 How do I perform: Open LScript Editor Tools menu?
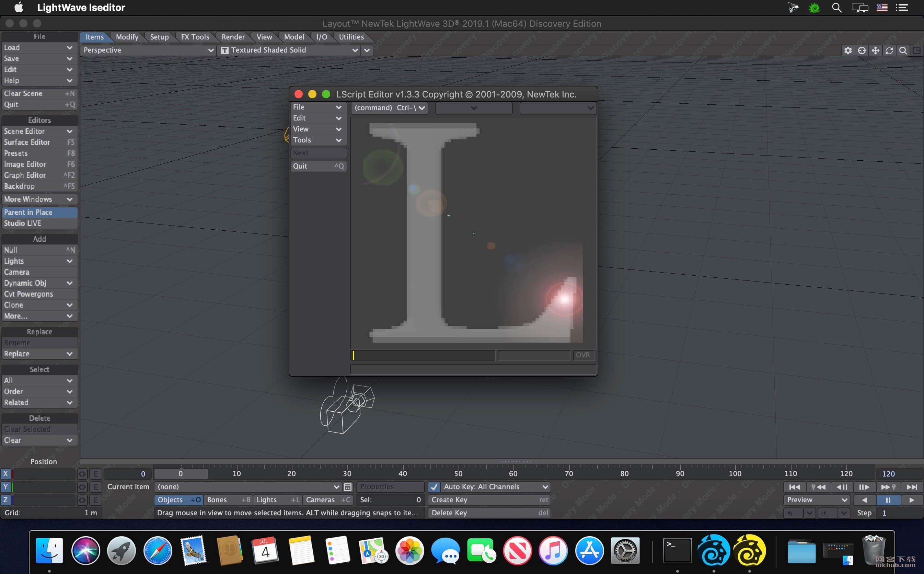pyautogui.click(x=319, y=140)
